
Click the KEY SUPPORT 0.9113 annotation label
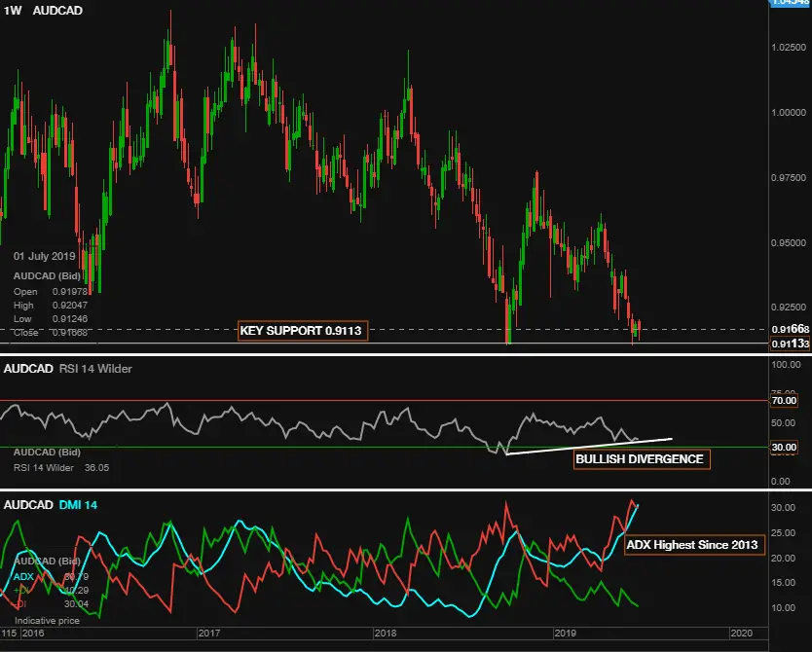(303, 331)
